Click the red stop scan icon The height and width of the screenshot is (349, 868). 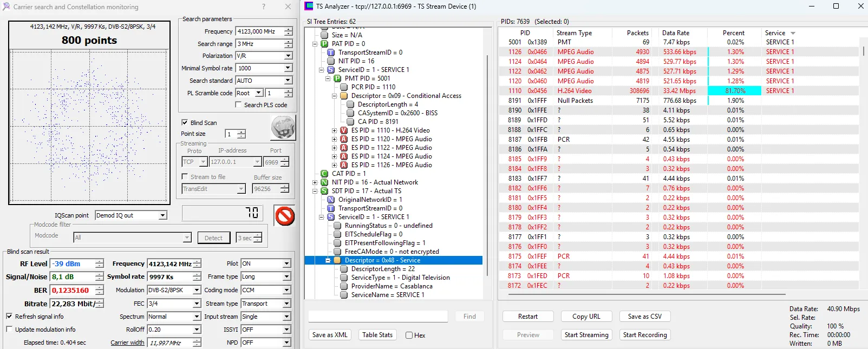284,216
